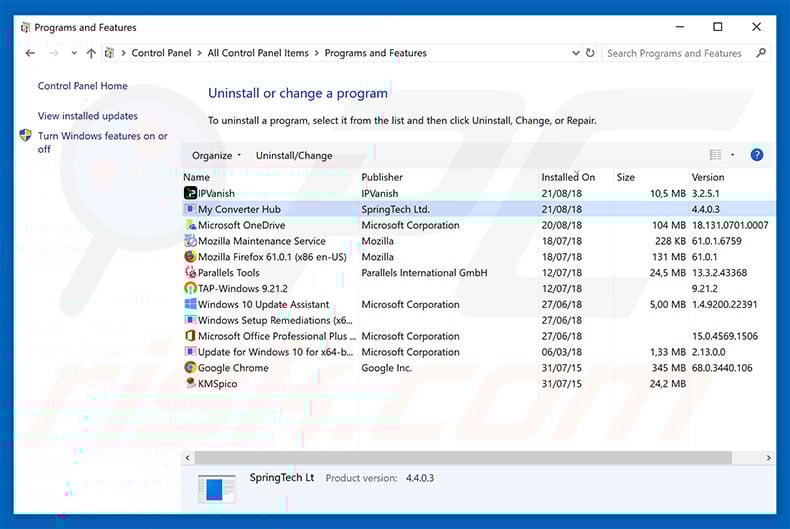The height and width of the screenshot is (529, 790).
Task: Open View installed updates link
Action: pyautogui.click(x=88, y=116)
